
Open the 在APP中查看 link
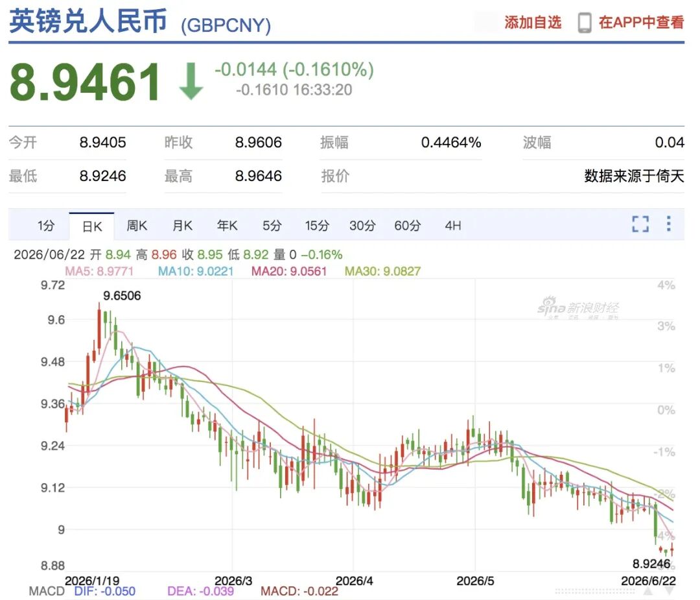pyautogui.click(x=641, y=22)
